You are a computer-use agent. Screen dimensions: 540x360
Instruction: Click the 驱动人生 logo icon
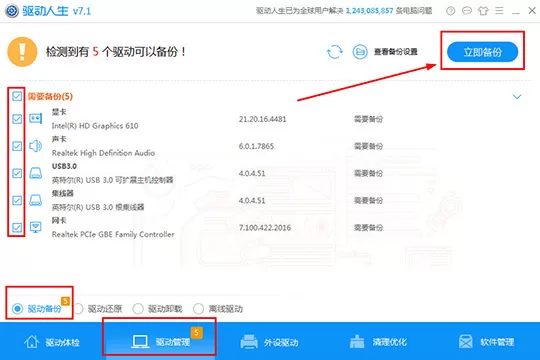tap(12, 11)
